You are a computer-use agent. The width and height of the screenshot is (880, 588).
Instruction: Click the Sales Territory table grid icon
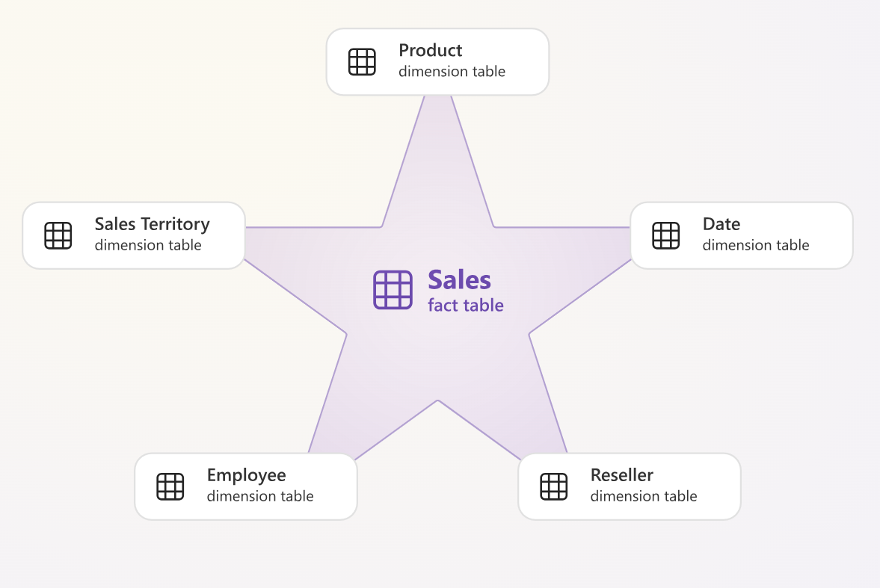pos(58,235)
